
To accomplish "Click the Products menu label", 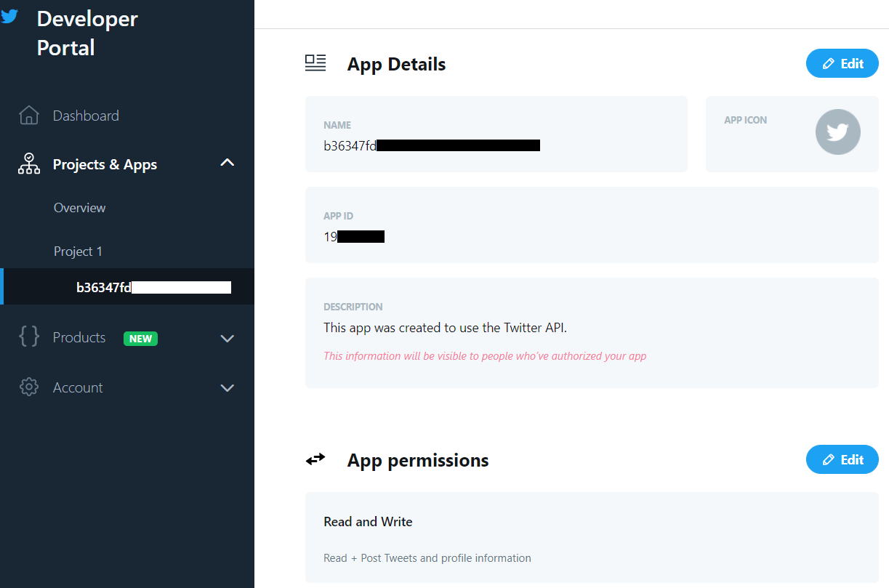I will click(x=79, y=337).
